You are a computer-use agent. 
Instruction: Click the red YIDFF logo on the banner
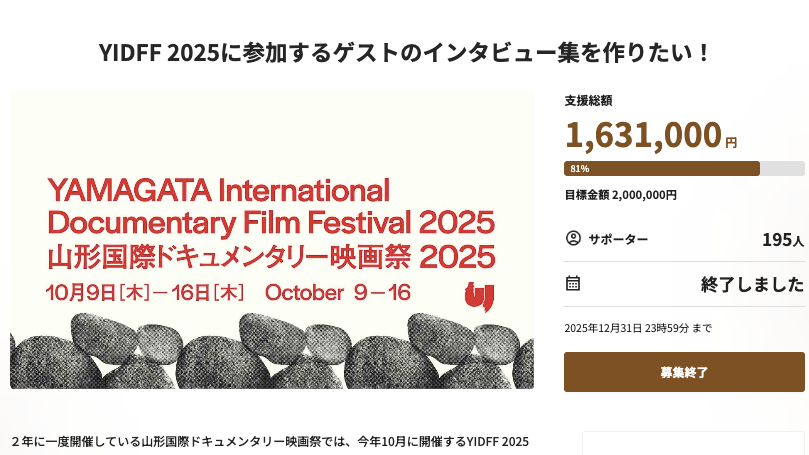pyautogui.click(x=479, y=296)
